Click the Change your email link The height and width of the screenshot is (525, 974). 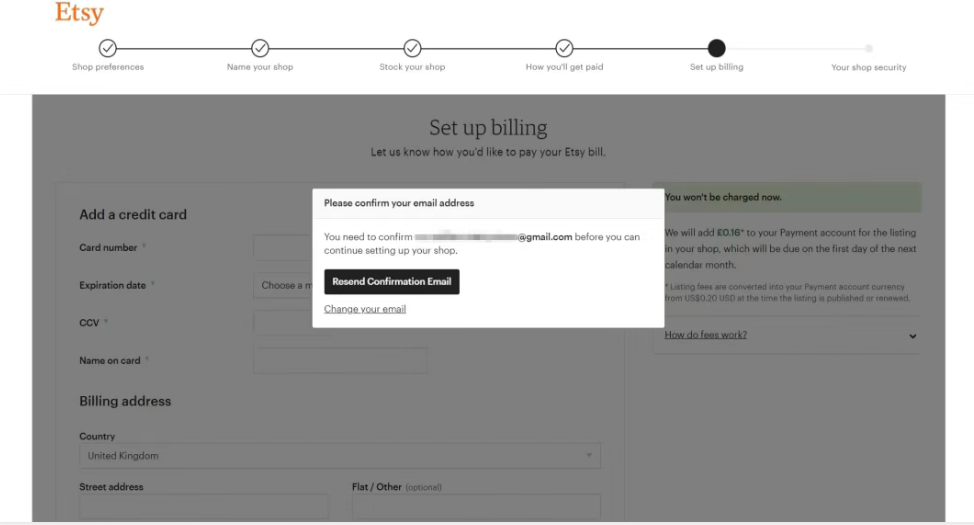365,309
